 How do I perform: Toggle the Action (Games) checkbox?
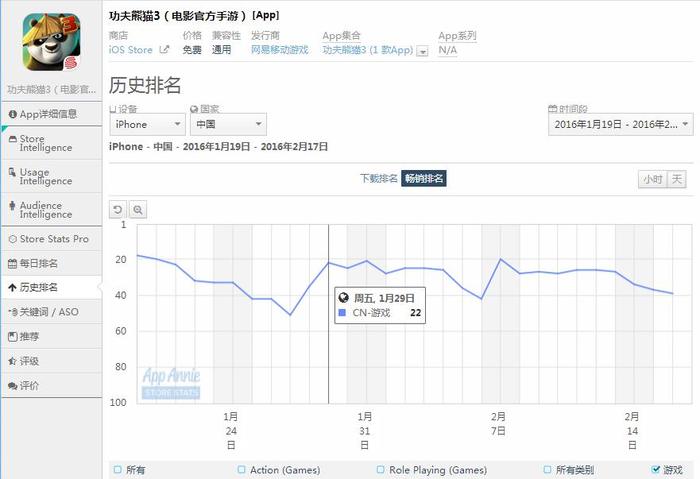tap(242, 470)
